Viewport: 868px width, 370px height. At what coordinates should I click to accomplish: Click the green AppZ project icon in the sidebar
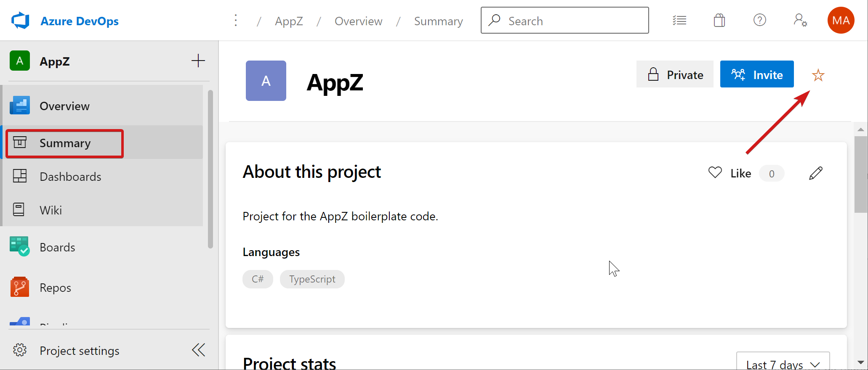point(20,61)
